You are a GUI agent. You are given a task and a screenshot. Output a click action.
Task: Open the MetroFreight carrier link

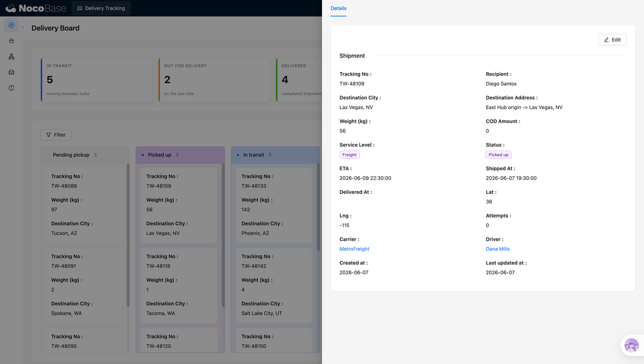354,249
